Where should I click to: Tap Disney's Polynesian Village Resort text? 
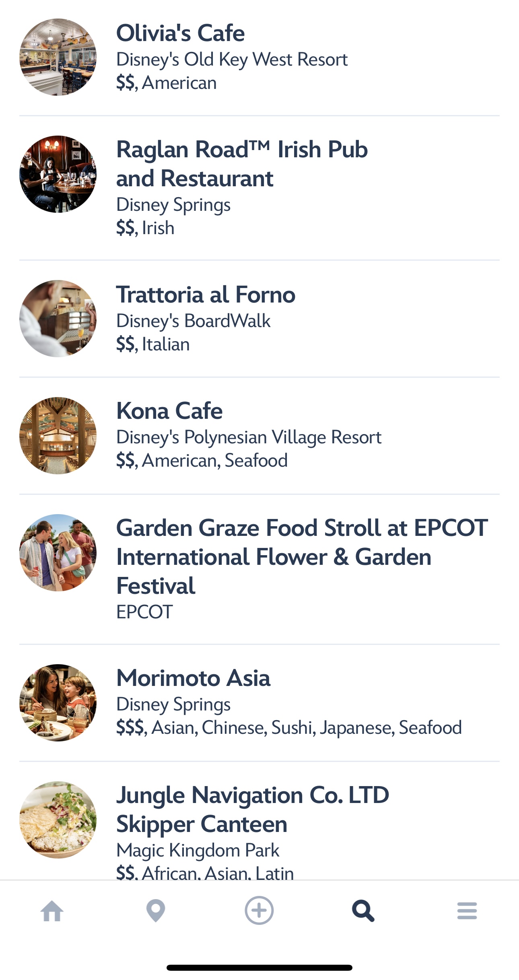(249, 437)
